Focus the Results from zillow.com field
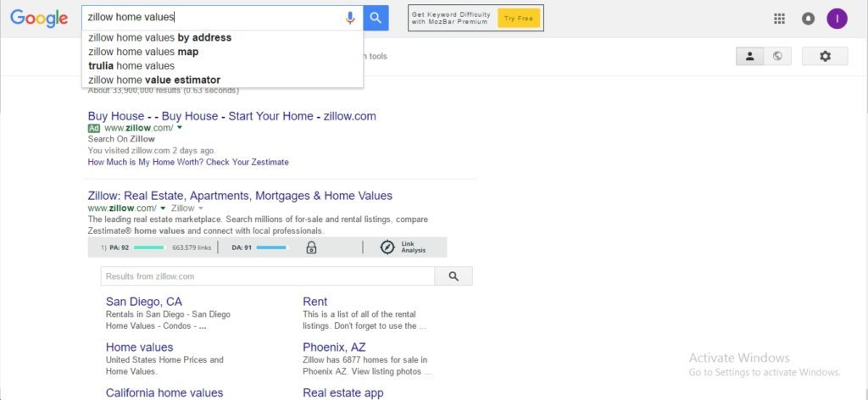The image size is (868, 400). 268,276
